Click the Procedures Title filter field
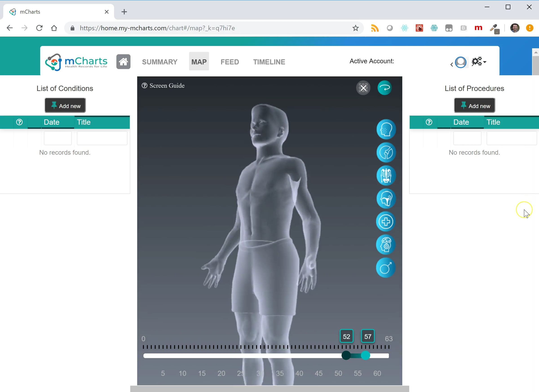Viewport: 539px width, 392px height. pyautogui.click(x=512, y=138)
